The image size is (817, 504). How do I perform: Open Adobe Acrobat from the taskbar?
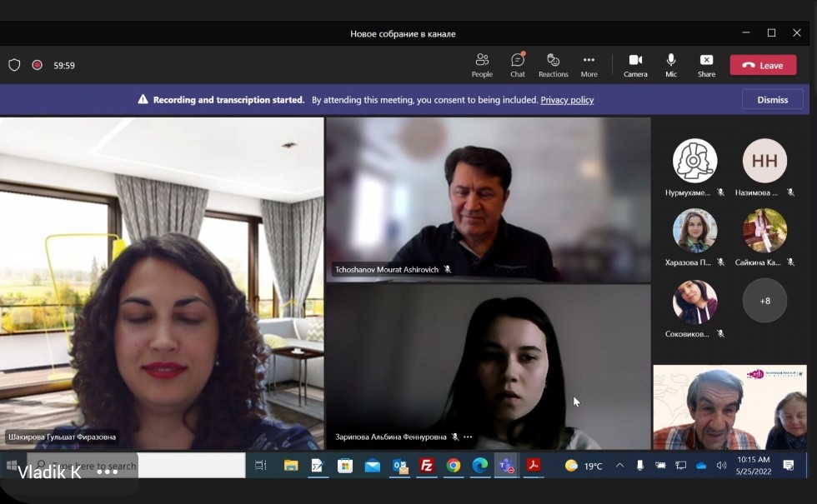(533, 466)
